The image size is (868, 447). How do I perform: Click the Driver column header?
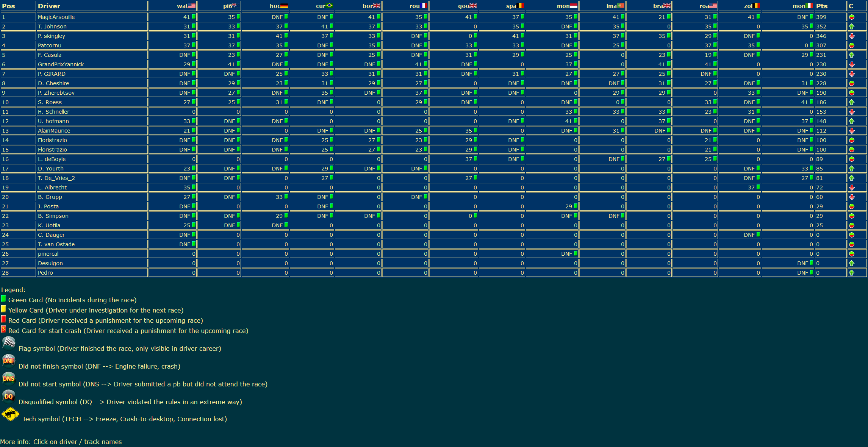(49, 6)
